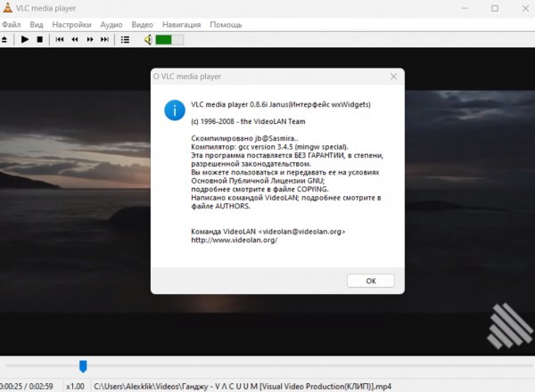
Task: Minimize the VLC media player window
Action: (465, 8)
